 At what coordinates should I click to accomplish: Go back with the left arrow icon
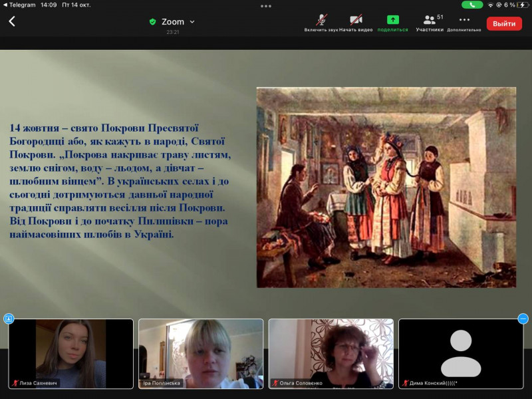(12, 21)
